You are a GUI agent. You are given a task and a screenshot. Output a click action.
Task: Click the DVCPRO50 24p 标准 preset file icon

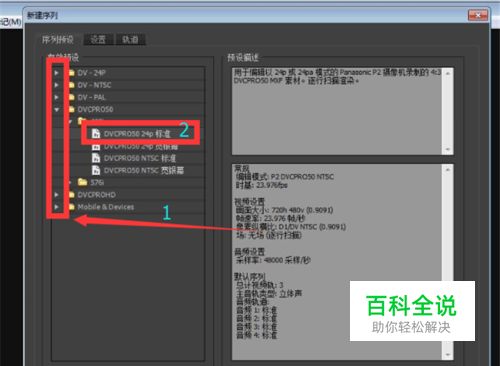(96, 134)
